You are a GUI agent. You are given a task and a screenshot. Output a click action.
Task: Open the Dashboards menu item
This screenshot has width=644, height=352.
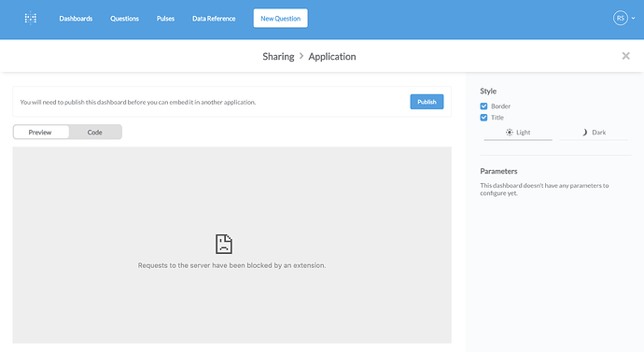click(76, 19)
